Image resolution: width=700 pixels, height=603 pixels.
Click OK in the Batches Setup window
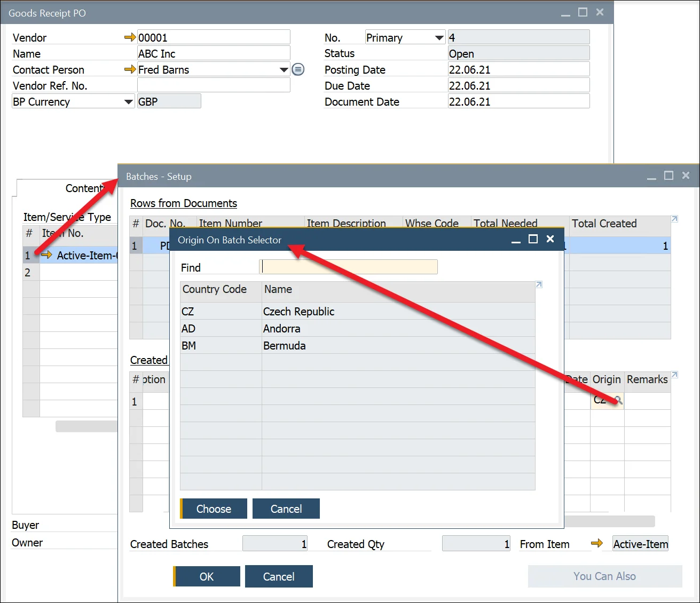click(207, 576)
